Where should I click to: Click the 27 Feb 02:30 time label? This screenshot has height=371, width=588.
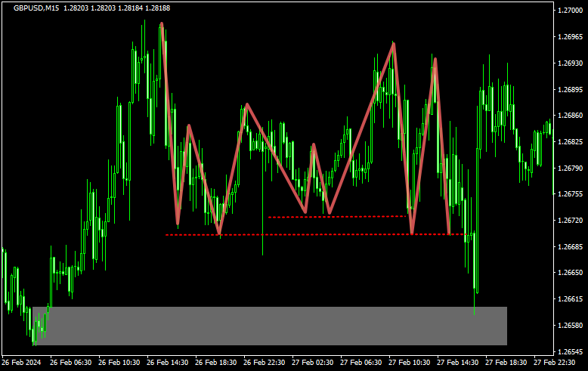coord(314,363)
